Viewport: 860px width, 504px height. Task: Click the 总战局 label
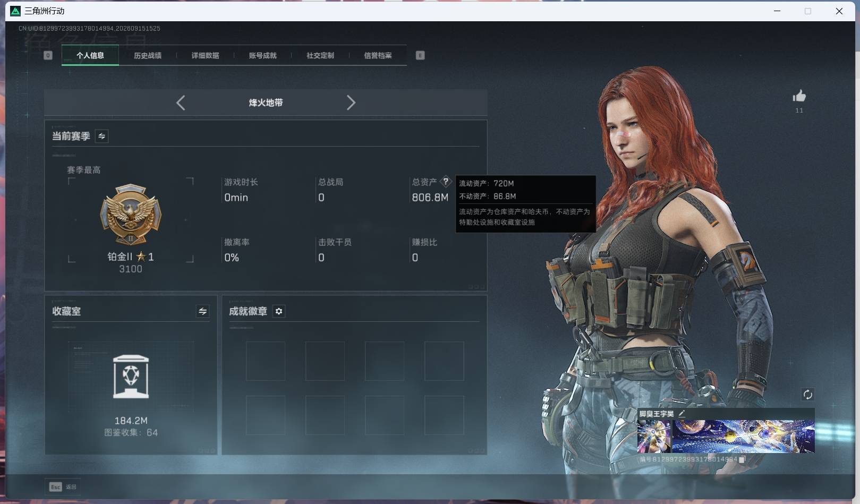coord(330,182)
